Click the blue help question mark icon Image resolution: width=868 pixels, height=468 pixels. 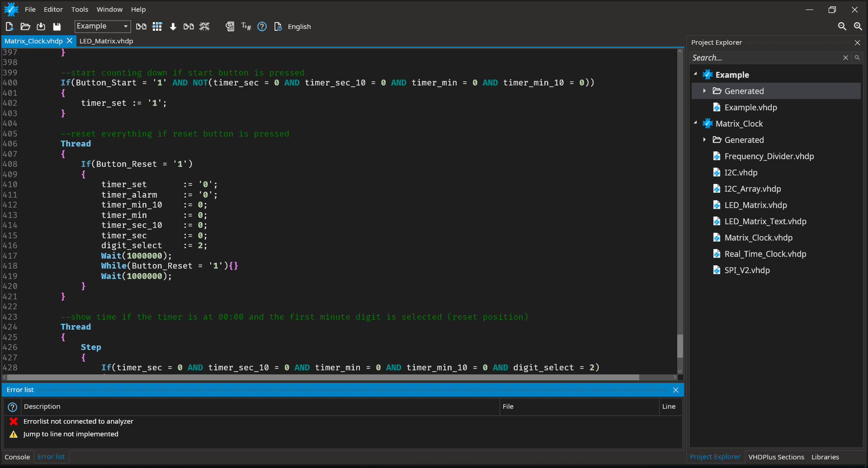(262, 27)
